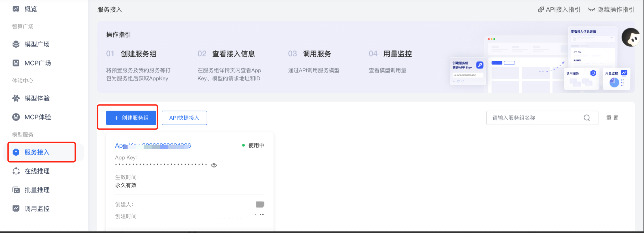Navigate to 批量推理
Image resolution: width=644 pixels, height=233 pixels.
pos(37,190)
